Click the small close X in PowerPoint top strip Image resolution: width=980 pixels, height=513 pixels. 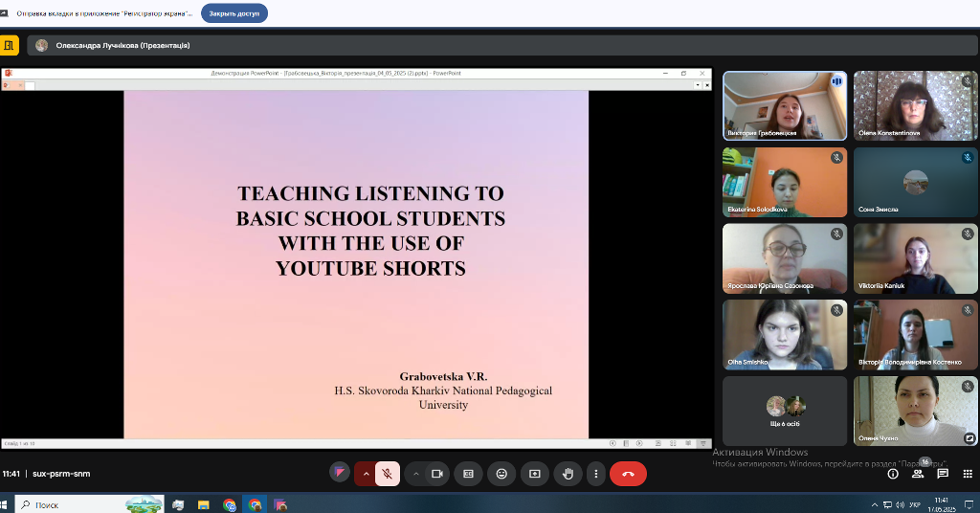[707, 85]
